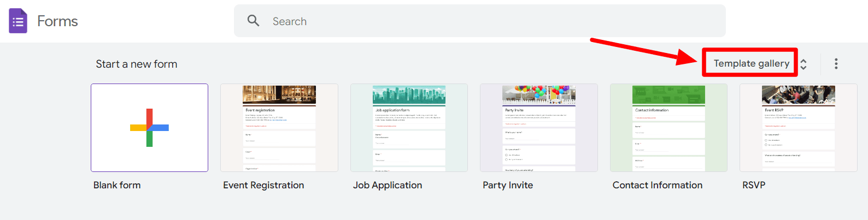
Task: Click the 'Job Application' label
Action: tap(388, 185)
